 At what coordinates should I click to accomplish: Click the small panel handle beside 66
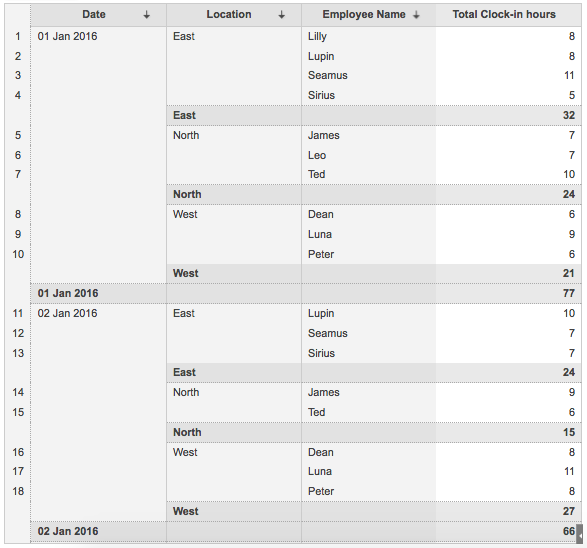pyautogui.click(x=580, y=533)
